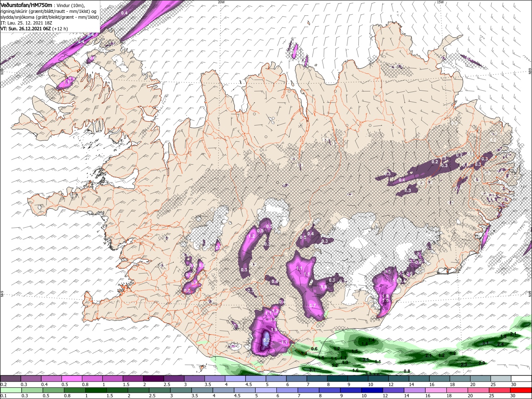
Task: Click the bright magenta 0.5 swatch in upper legend
Action: pyautogui.click(x=71, y=379)
